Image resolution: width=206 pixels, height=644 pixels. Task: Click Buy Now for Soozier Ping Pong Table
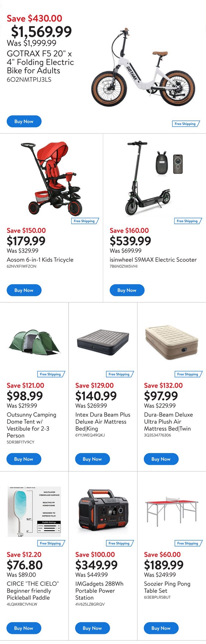coord(161,628)
